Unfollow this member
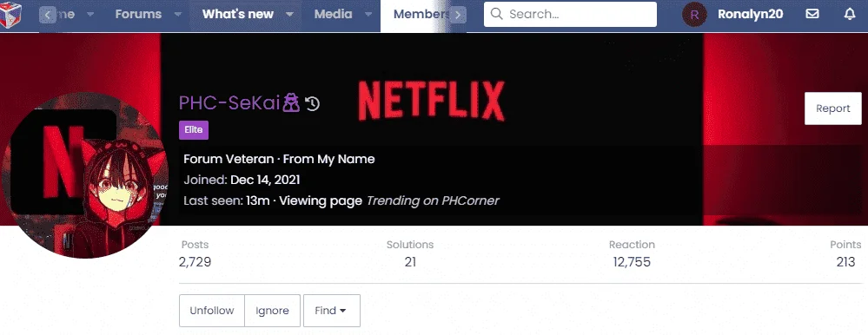868x335 pixels. coord(211,311)
